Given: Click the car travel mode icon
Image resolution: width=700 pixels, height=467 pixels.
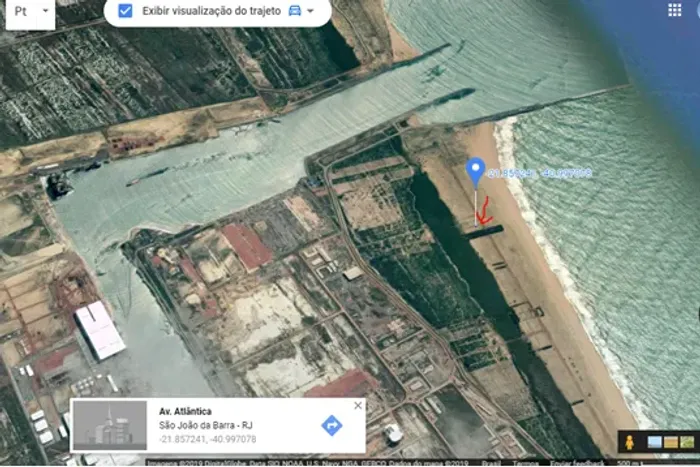Looking at the screenshot, I should point(295,11).
